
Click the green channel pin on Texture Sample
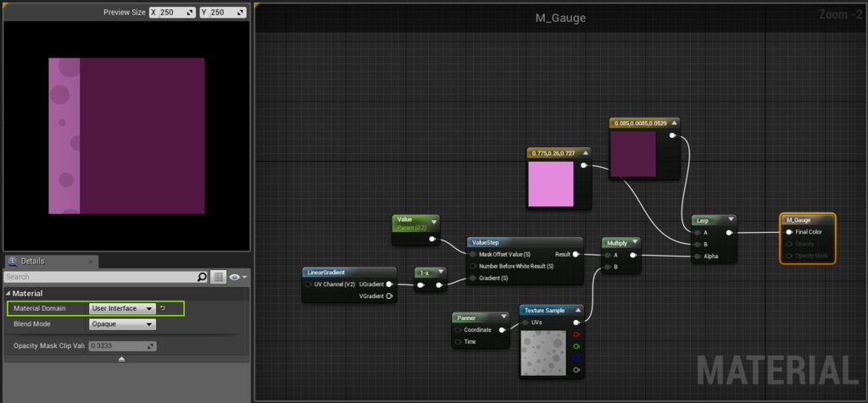coord(576,346)
